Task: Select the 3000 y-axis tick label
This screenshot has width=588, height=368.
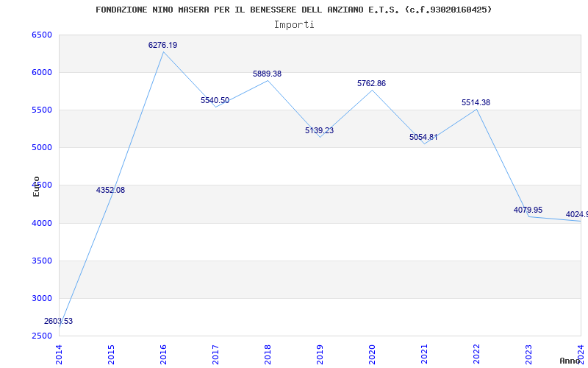Action: pos(42,298)
